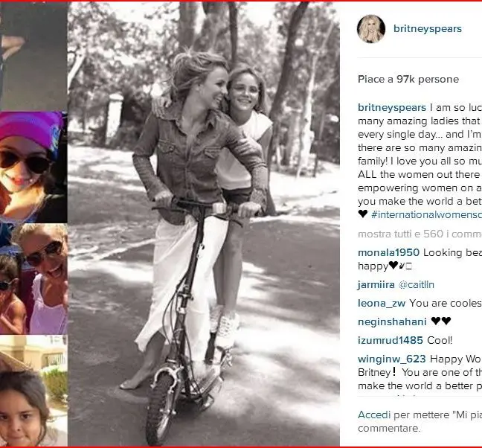The height and width of the screenshot is (448, 482).
Task: Select the bottom-left child selfie thumbnail
Action: point(33,392)
